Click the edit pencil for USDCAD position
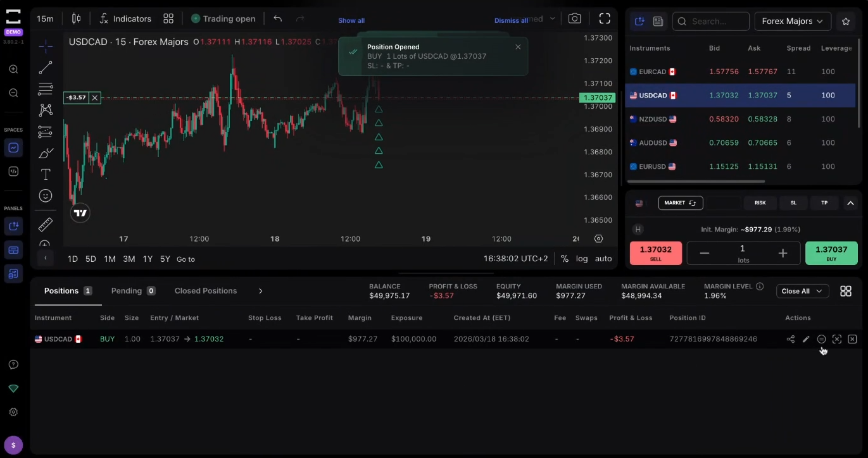This screenshot has height=458, width=868. point(806,339)
